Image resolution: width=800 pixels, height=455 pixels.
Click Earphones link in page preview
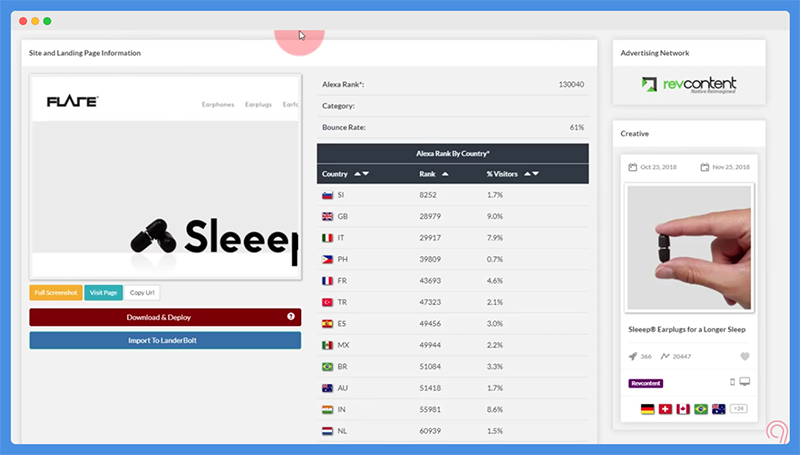[218, 105]
